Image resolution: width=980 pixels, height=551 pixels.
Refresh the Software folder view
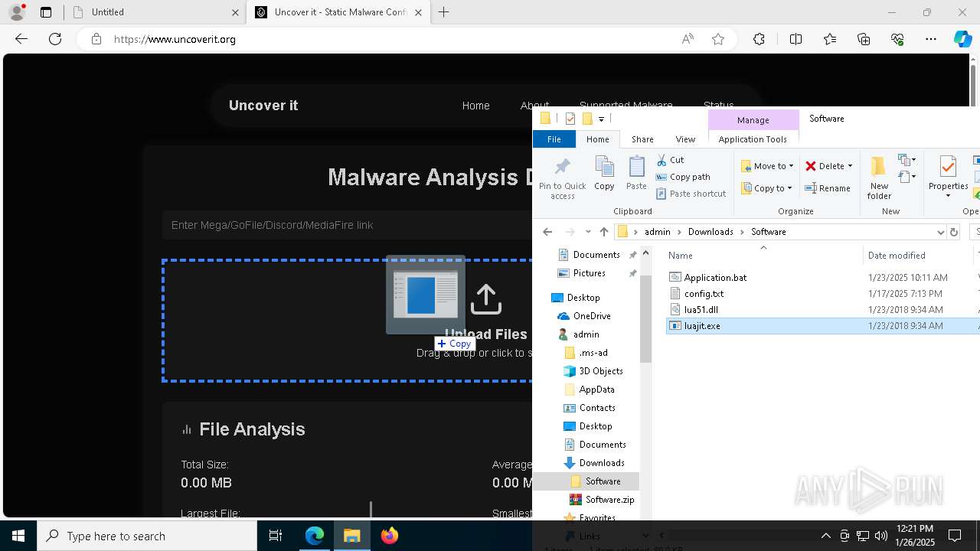954,232
